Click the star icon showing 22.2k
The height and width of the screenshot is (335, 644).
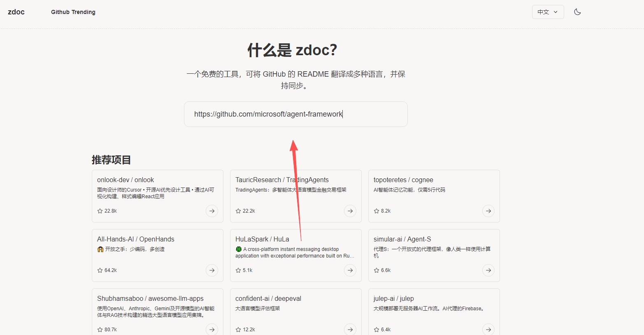[x=238, y=211]
